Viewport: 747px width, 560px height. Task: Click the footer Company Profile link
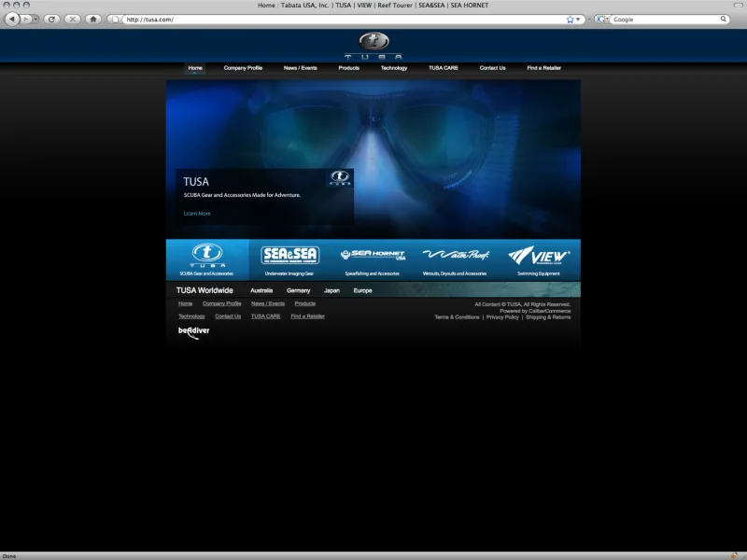221,303
